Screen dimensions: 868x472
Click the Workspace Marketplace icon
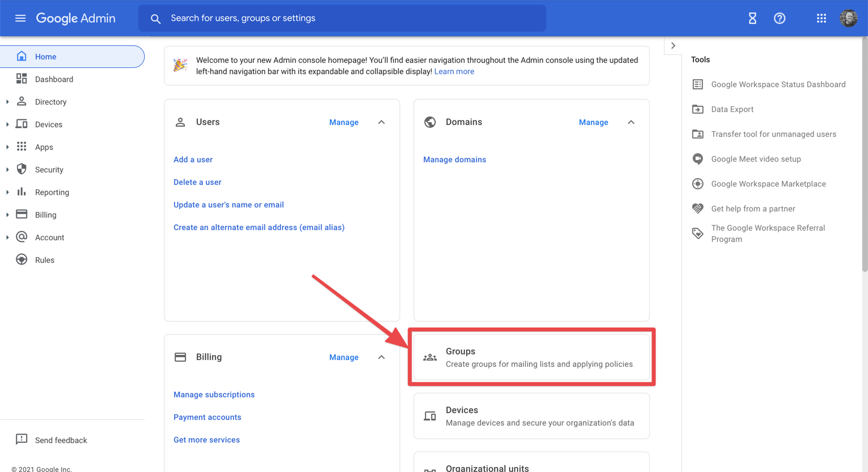coord(698,184)
